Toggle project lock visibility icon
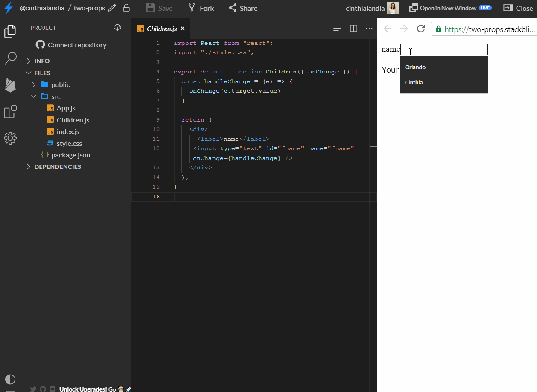The height and width of the screenshot is (392, 537). click(126, 8)
